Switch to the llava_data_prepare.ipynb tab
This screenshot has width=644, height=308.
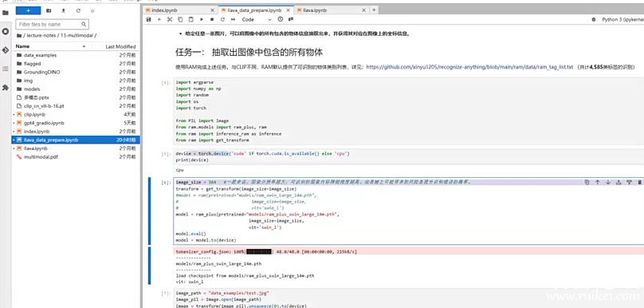tap(256, 10)
